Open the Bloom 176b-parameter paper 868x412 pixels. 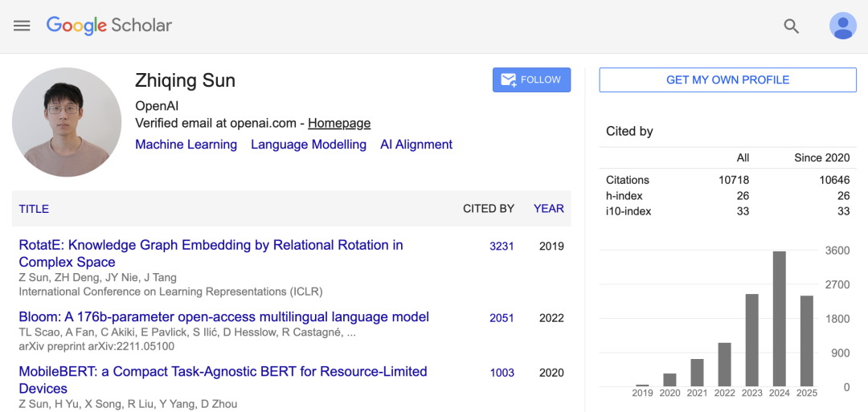223,317
